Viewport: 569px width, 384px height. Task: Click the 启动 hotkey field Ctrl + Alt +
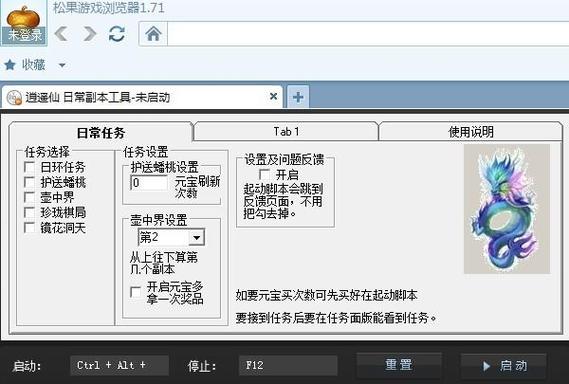[x=119, y=365]
